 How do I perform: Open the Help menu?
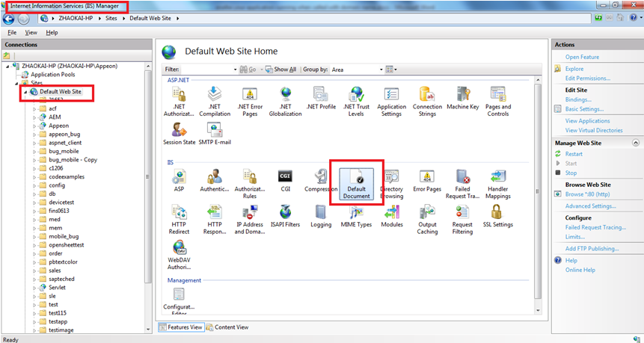point(52,32)
